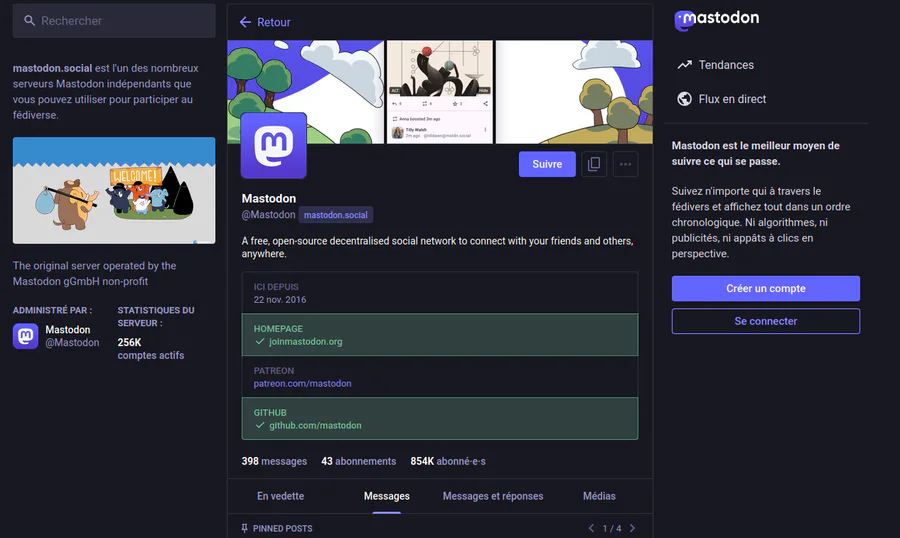Click the verified checkmark beside github.com/mastodon

(x=260, y=425)
